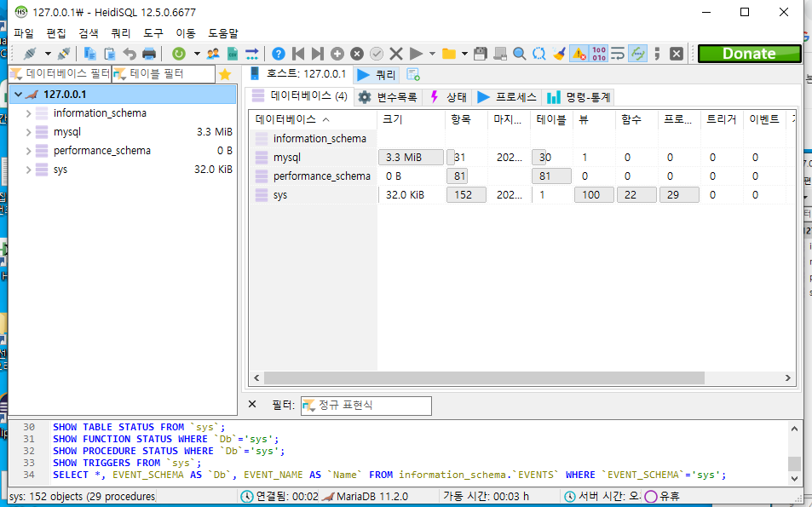Toggle the word wrap icon
The width and height of the screenshot is (812, 507).
click(618, 54)
